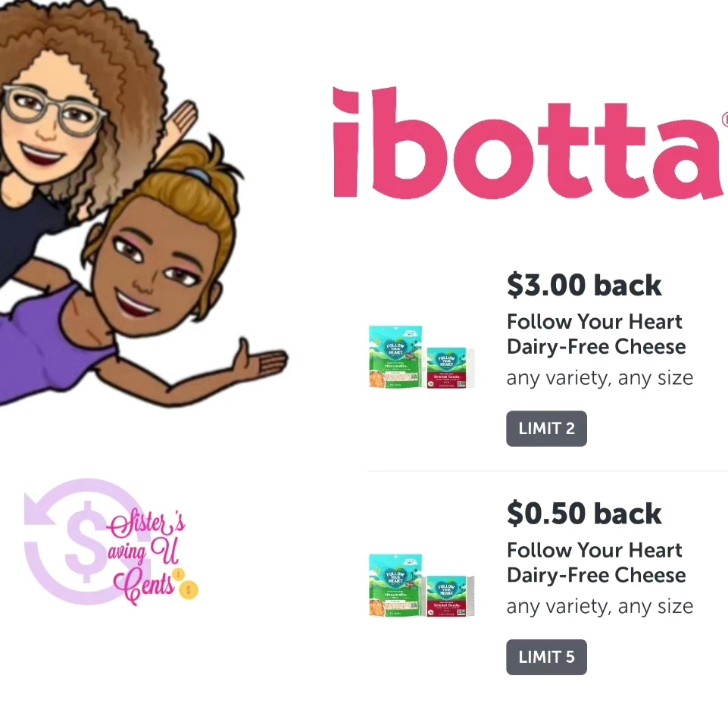Open Follow Your Heart Dairy-Free Cheese in second offer
Screen dimensions: 728x728
[596, 562]
